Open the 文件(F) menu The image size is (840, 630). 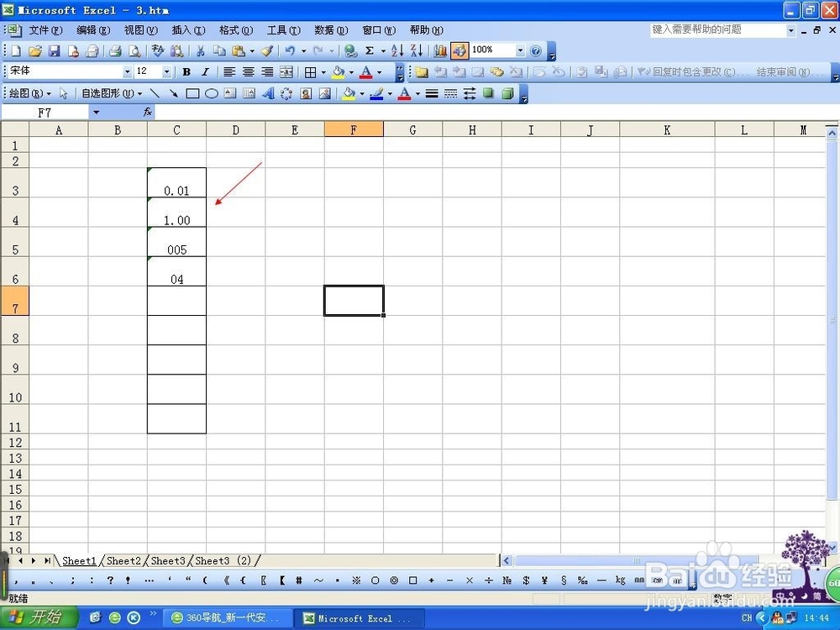tap(45, 30)
